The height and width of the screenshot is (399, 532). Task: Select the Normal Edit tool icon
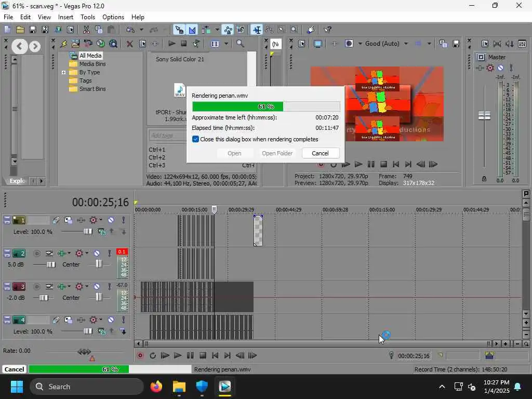(x=257, y=30)
